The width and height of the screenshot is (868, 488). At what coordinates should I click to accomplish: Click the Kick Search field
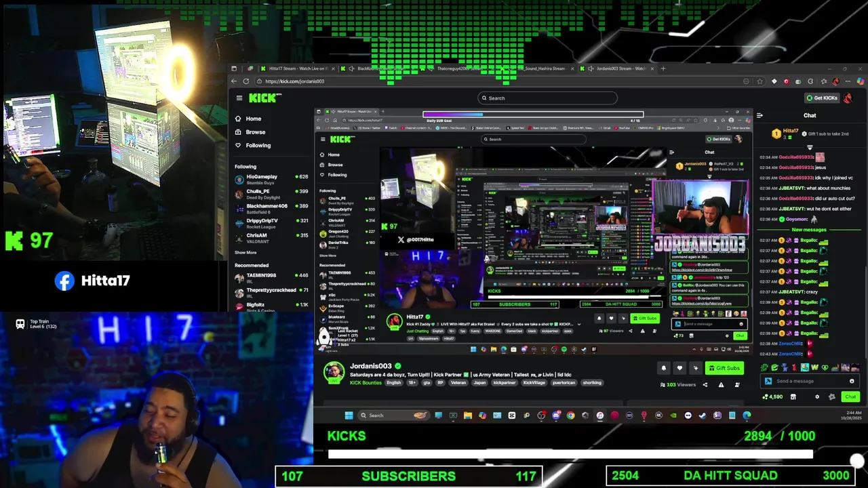pyautogui.click(x=547, y=98)
